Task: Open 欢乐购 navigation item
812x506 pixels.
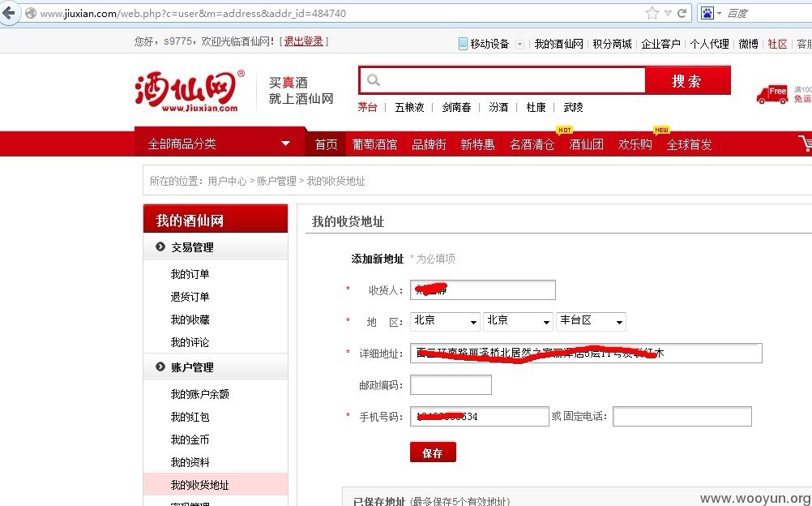Action: 635,144
